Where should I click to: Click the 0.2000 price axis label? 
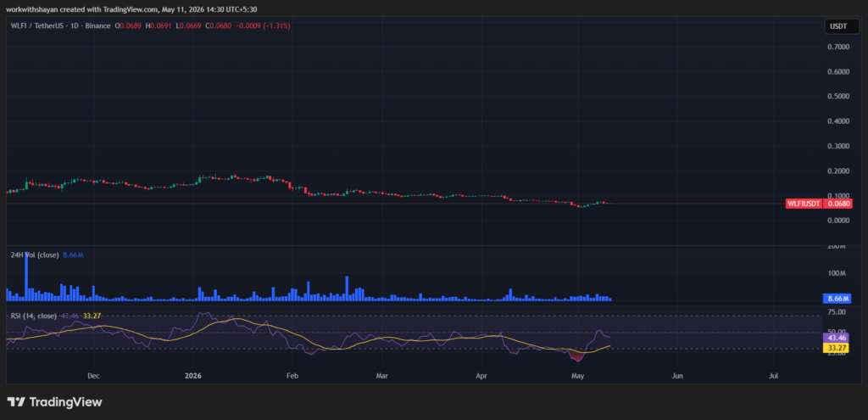[837, 171]
